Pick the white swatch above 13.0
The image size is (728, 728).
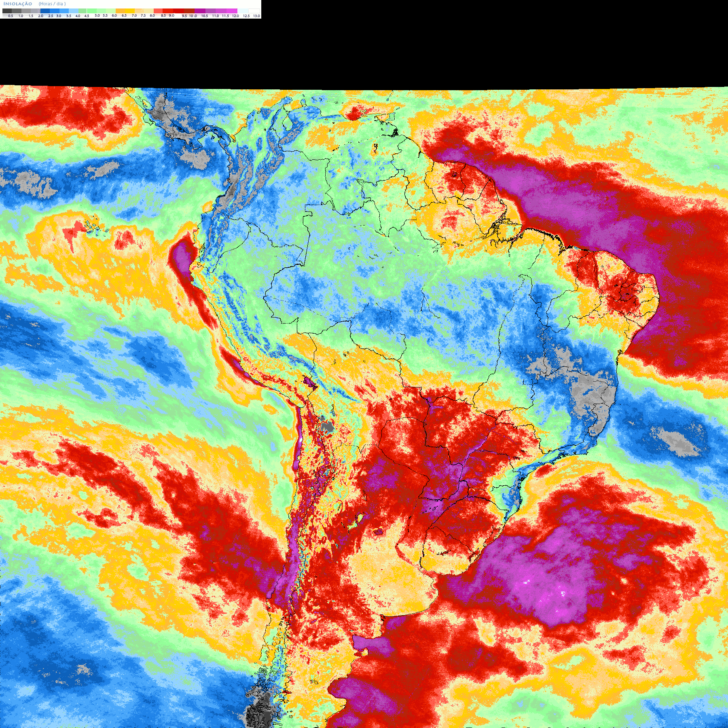coord(254,11)
